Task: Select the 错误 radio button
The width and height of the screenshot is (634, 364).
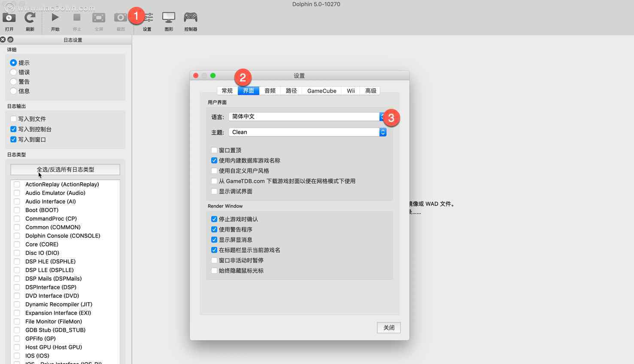Action: pos(13,72)
